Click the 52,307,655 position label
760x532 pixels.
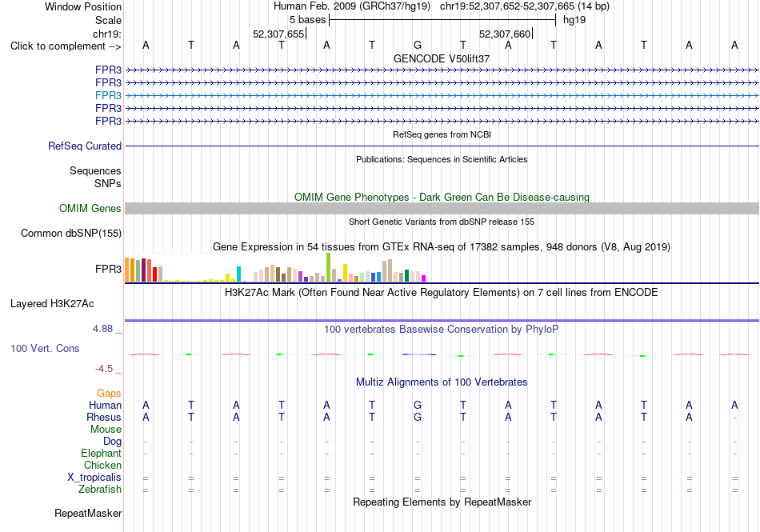coord(278,34)
